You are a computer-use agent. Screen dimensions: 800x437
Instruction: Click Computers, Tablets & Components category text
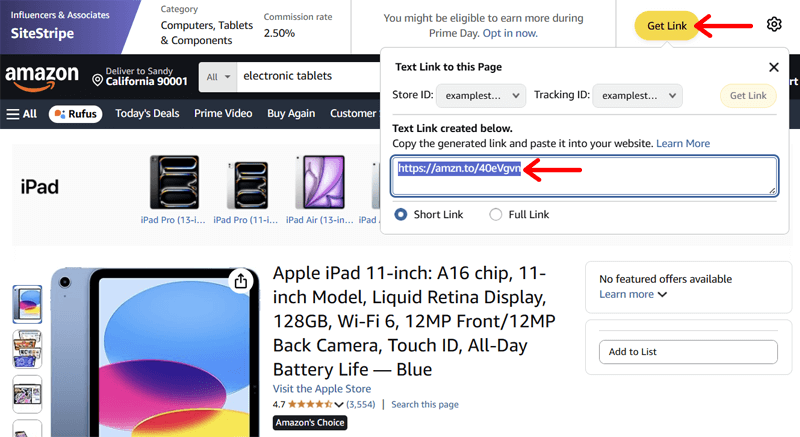click(207, 33)
